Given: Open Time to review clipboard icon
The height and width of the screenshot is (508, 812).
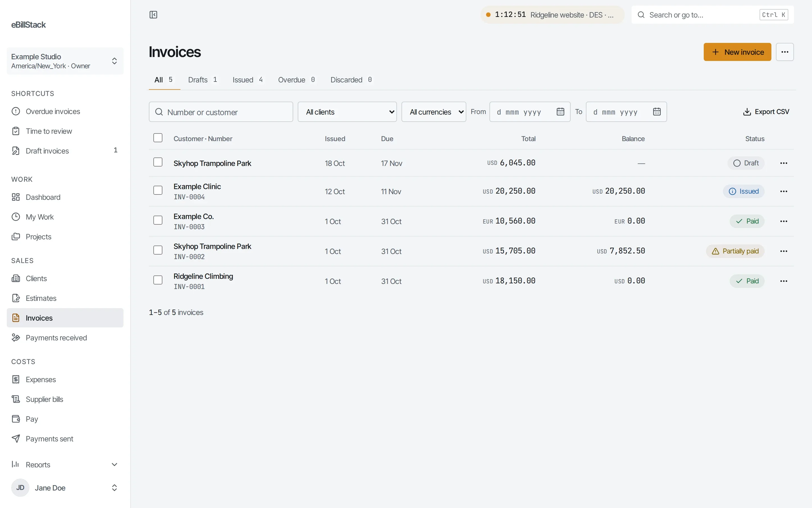Looking at the screenshot, I should tap(16, 131).
